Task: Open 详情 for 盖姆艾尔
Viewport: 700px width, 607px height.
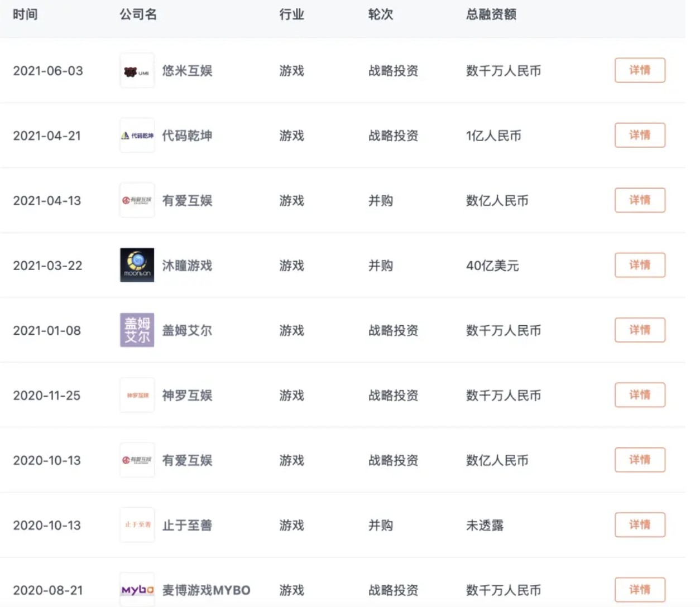Action: [x=640, y=330]
